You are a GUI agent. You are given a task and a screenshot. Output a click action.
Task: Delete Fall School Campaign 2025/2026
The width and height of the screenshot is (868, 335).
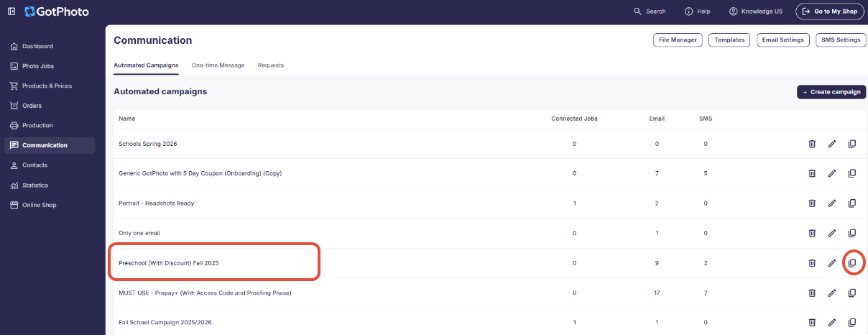tap(812, 322)
